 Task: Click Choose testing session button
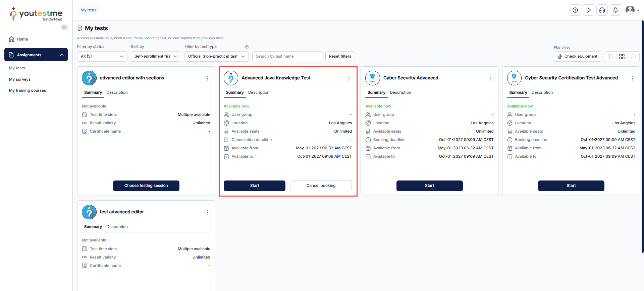pyautogui.click(x=146, y=186)
